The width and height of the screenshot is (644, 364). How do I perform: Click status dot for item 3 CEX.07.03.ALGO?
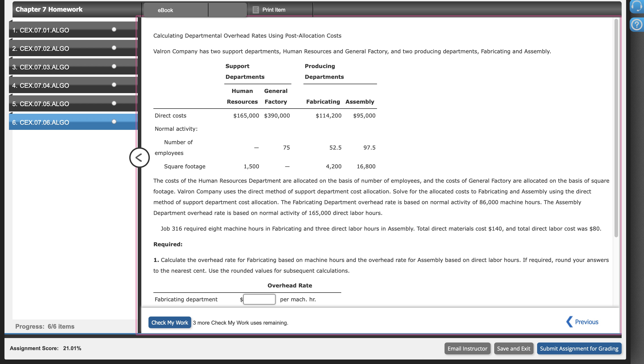(x=114, y=66)
